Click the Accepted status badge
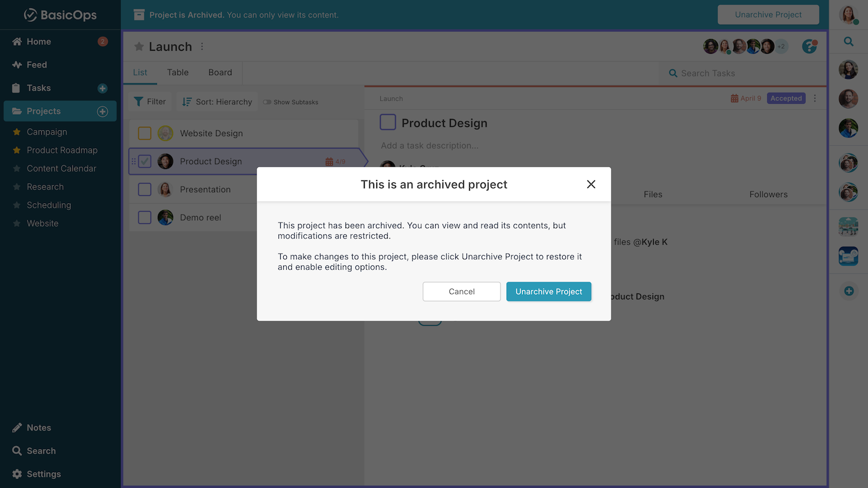 786,98
